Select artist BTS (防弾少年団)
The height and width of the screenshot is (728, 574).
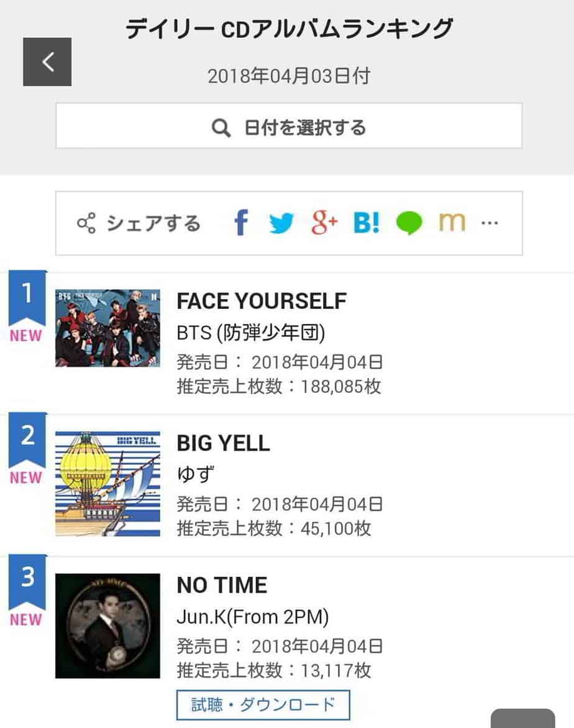pos(251,333)
